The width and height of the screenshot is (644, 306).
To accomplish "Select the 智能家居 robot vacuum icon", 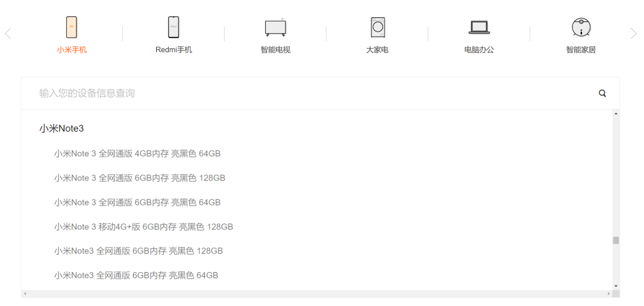I will pyautogui.click(x=581, y=27).
